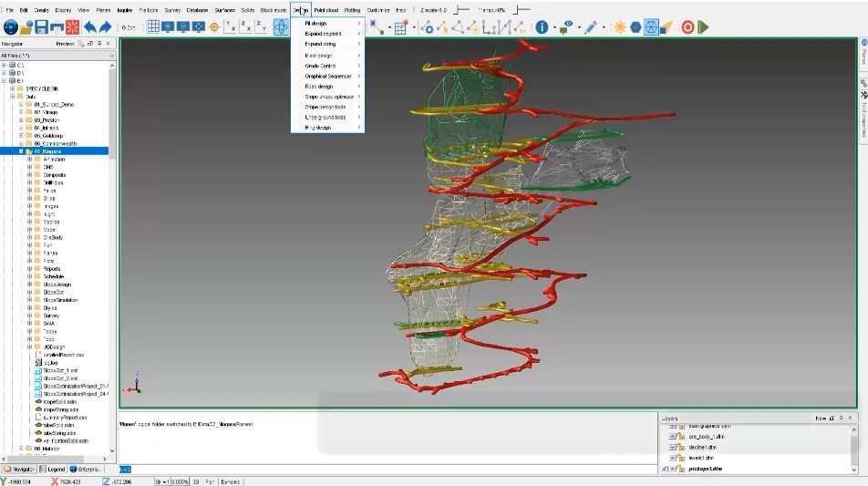The width and height of the screenshot is (868, 486).
Task: Expand the Drillholes folder in Navigator
Action: [x=29, y=182]
